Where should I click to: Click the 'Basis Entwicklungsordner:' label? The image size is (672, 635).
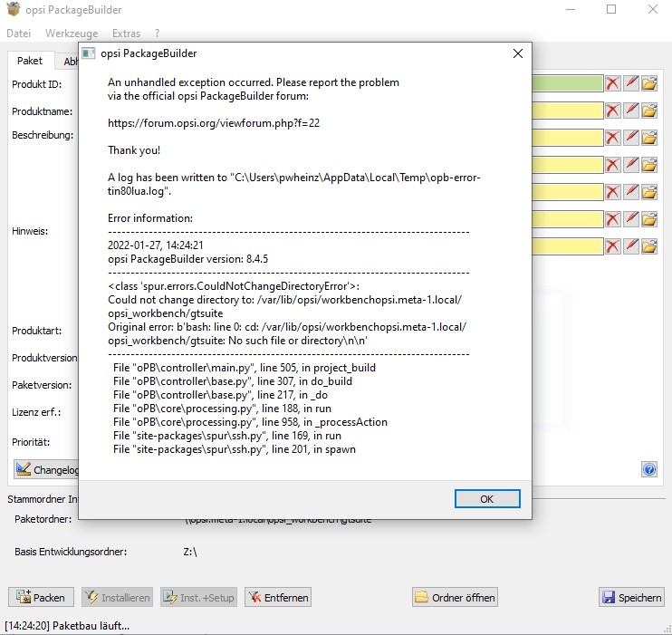click(71, 552)
